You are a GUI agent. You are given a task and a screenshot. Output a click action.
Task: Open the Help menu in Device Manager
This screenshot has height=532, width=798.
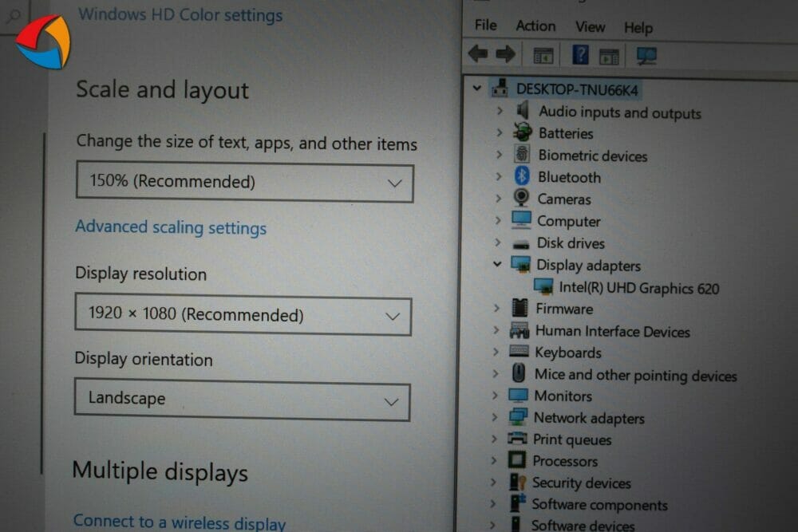(638, 27)
